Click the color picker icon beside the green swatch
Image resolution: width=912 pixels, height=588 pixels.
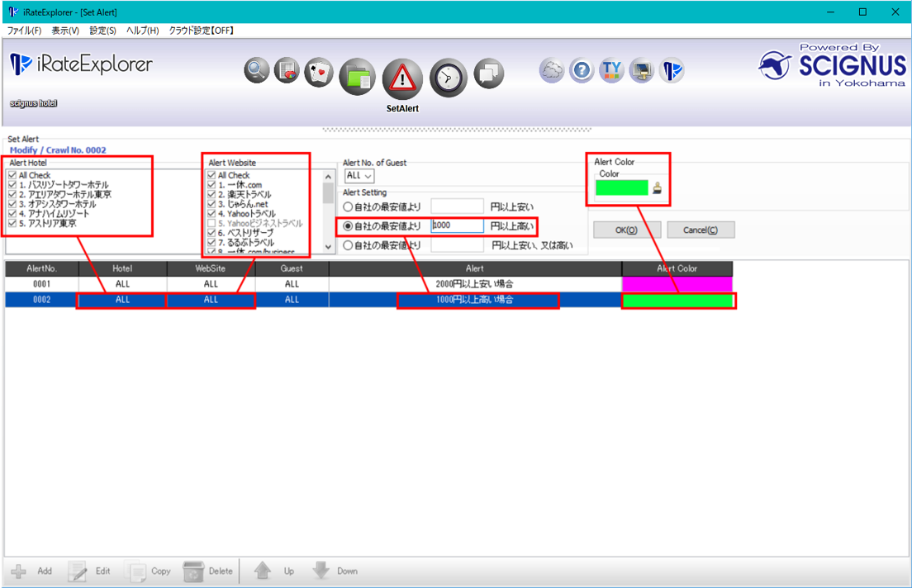[658, 187]
